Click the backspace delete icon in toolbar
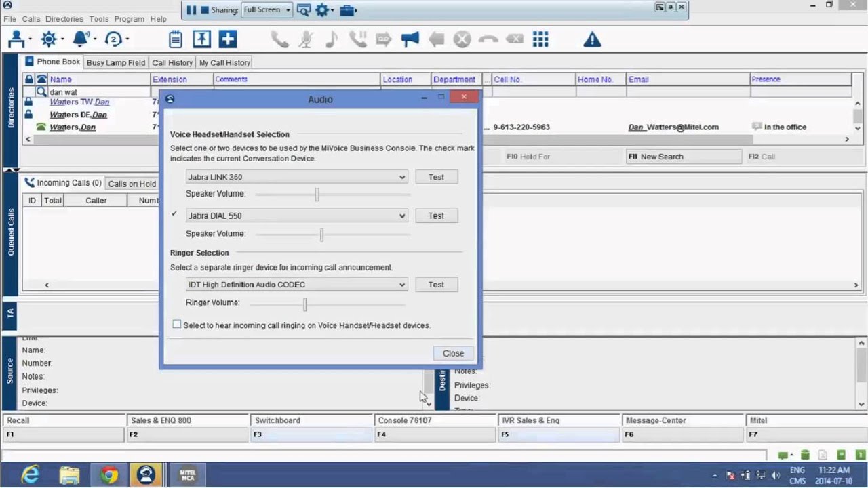The image size is (868, 488). pyautogui.click(x=515, y=39)
